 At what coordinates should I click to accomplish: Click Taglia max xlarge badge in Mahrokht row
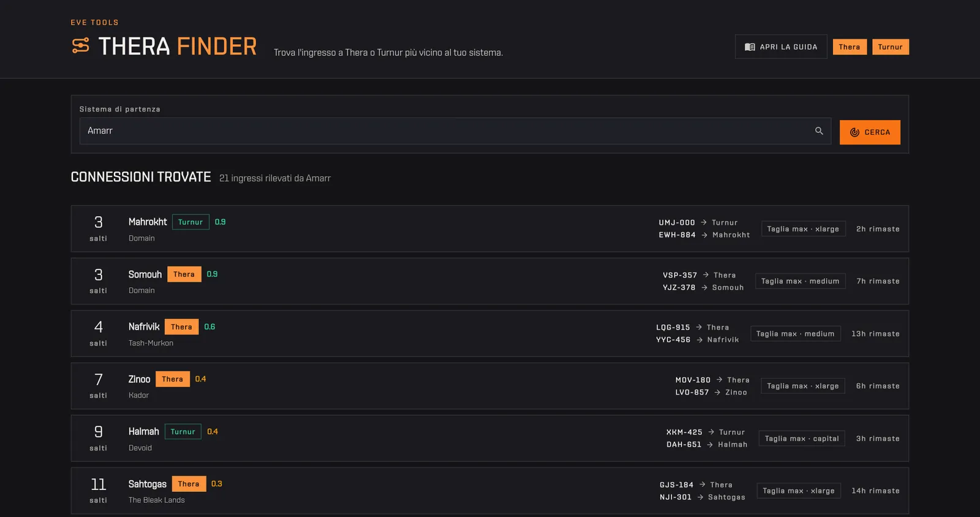point(803,229)
